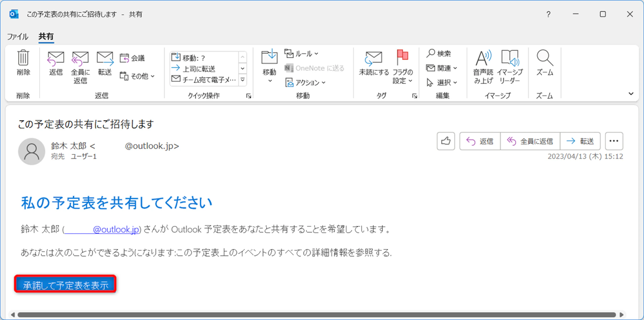Open the Flag settings (フラグの設定) dropdown
This screenshot has width=644, height=320.
(402, 67)
